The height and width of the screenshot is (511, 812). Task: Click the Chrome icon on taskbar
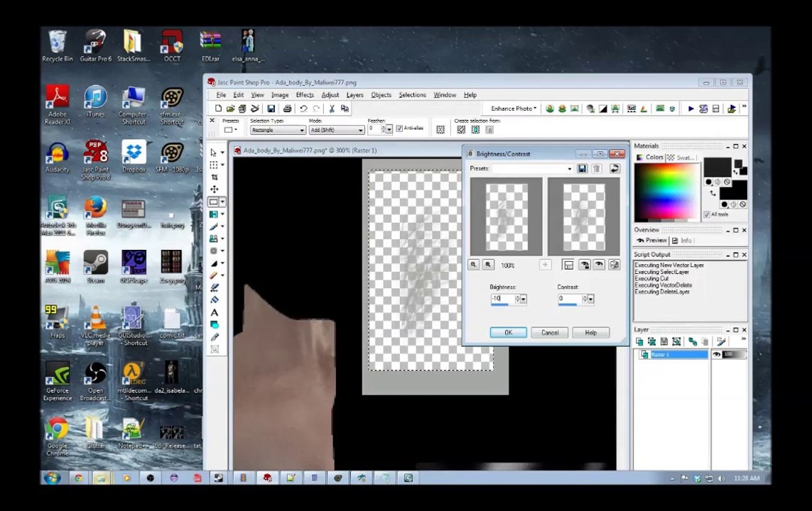pos(79,478)
